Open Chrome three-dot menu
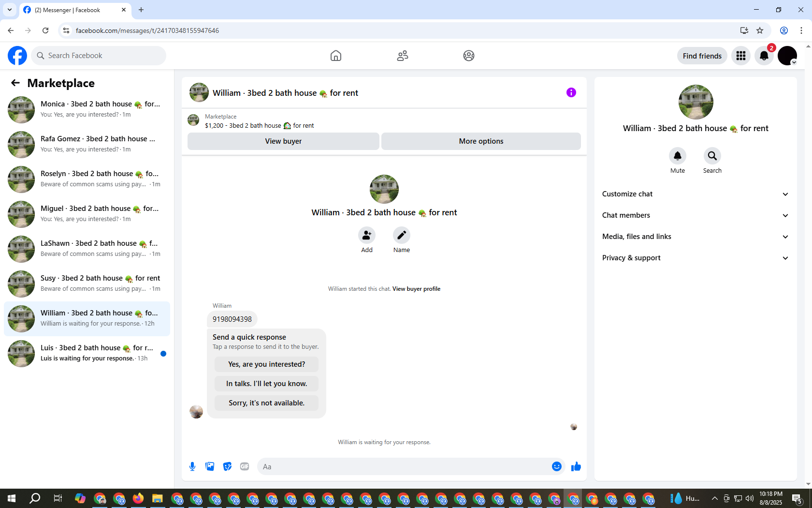This screenshot has width=812, height=508. (801, 30)
